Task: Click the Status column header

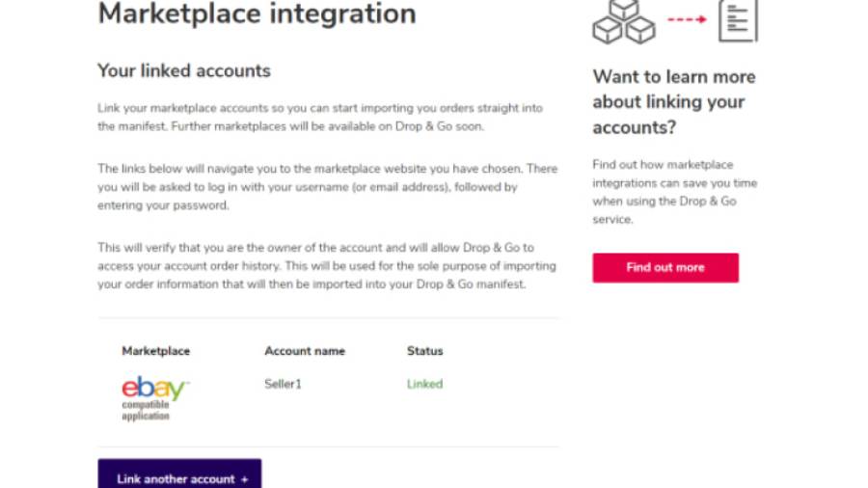Action: coord(424,351)
